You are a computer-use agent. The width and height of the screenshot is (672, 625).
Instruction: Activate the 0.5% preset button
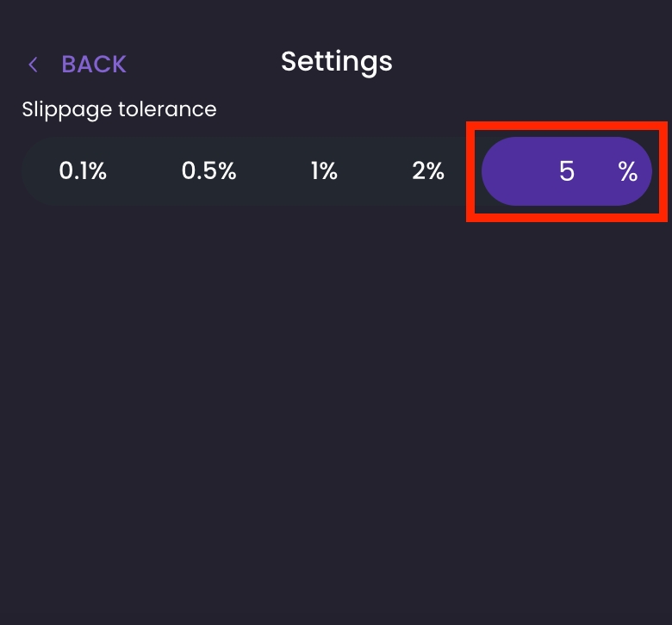[x=208, y=171]
